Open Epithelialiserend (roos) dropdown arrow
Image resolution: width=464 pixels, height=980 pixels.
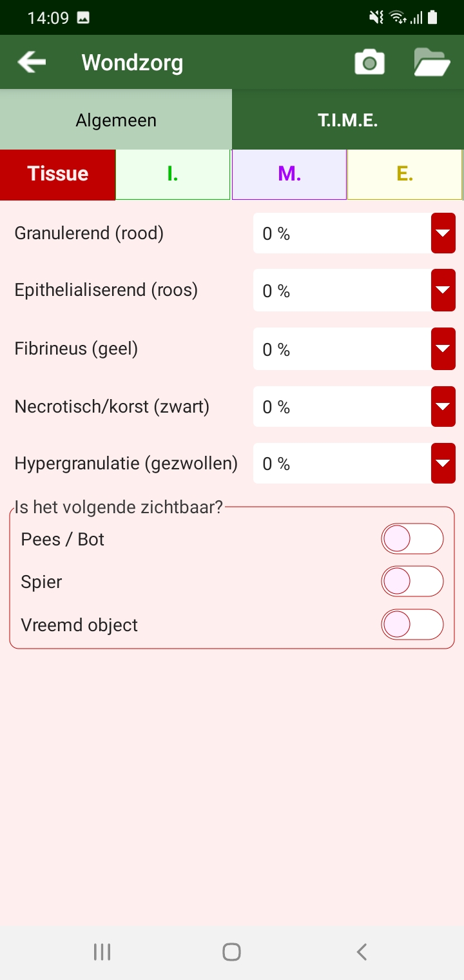[443, 290]
